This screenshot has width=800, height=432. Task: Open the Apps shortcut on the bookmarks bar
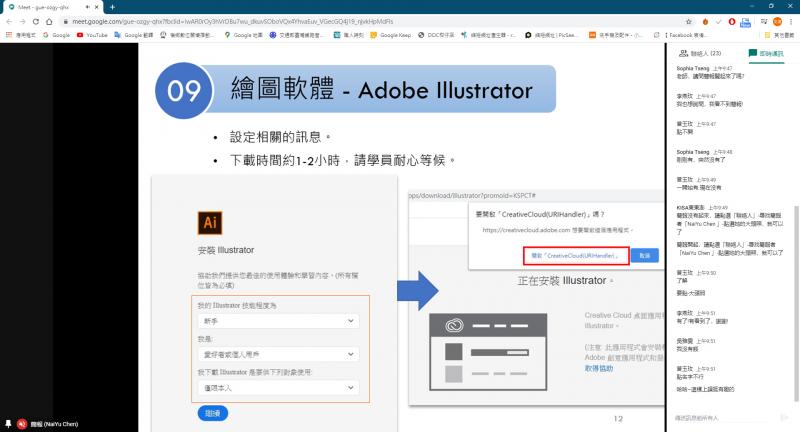(20, 35)
